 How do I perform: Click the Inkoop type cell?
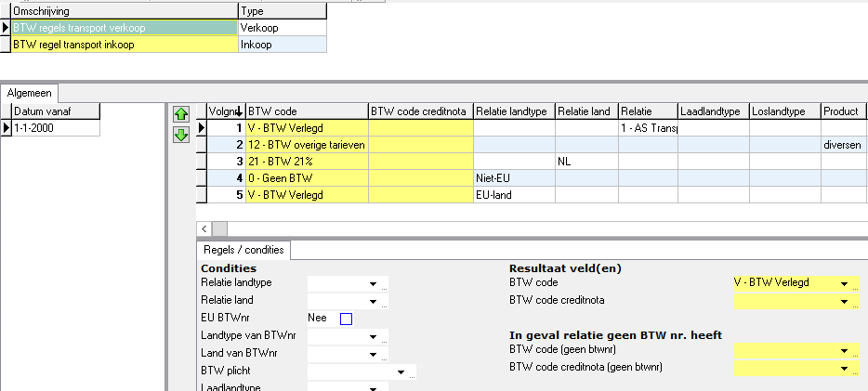283,45
